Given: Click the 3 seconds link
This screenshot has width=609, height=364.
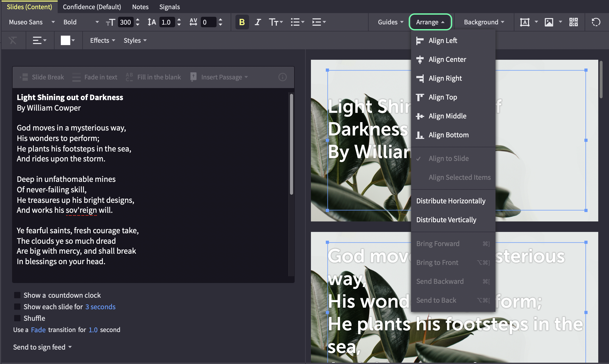Looking at the screenshot, I should pyautogui.click(x=100, y=307).
